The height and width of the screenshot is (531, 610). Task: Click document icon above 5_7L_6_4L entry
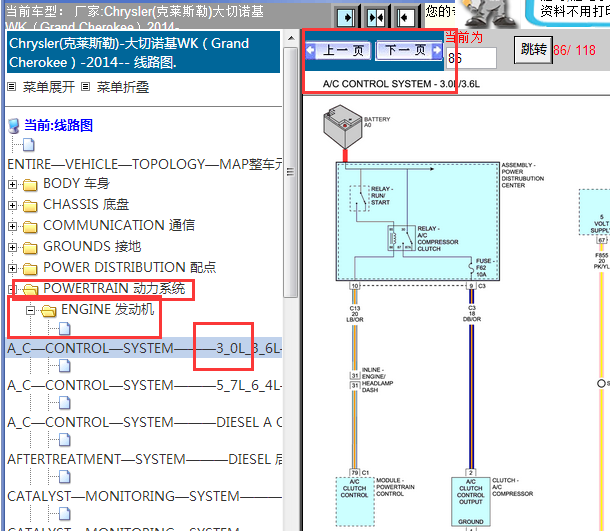pos(65,366)
